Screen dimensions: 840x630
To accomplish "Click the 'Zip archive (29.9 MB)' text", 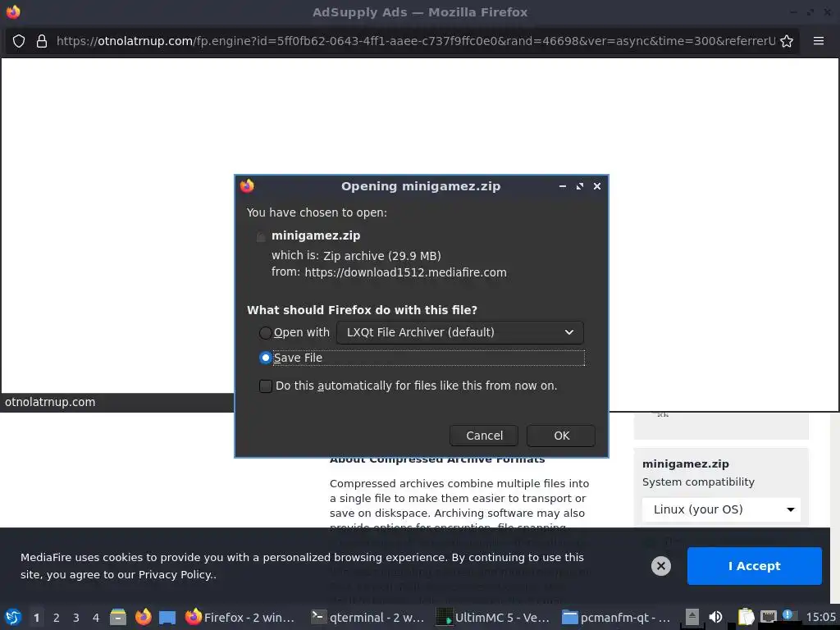I will pos(382,256).
